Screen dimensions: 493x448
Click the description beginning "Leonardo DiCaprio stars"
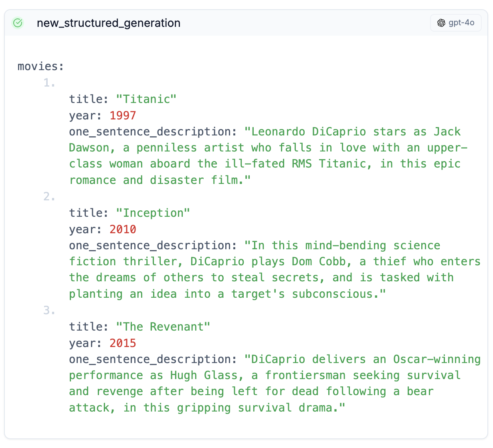click(269, 156)
